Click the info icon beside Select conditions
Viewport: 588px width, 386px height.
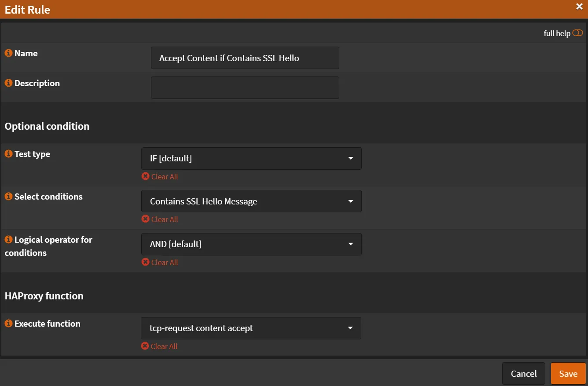[x=8, y=196]
